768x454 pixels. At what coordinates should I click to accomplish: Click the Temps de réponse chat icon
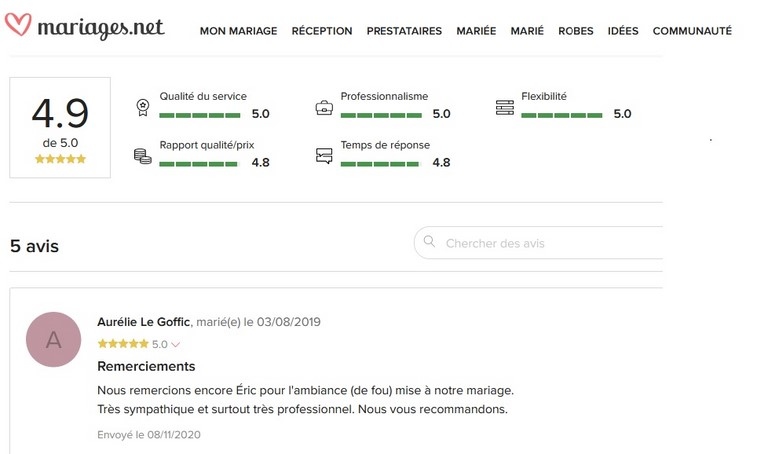tap(324, 155)
